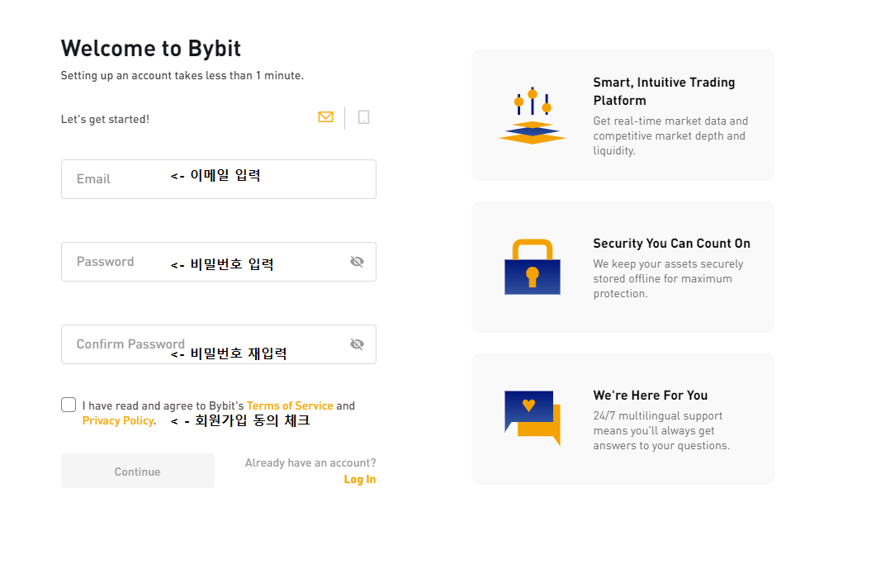Click 'Security You Can Count On' title

coord(671,243)
